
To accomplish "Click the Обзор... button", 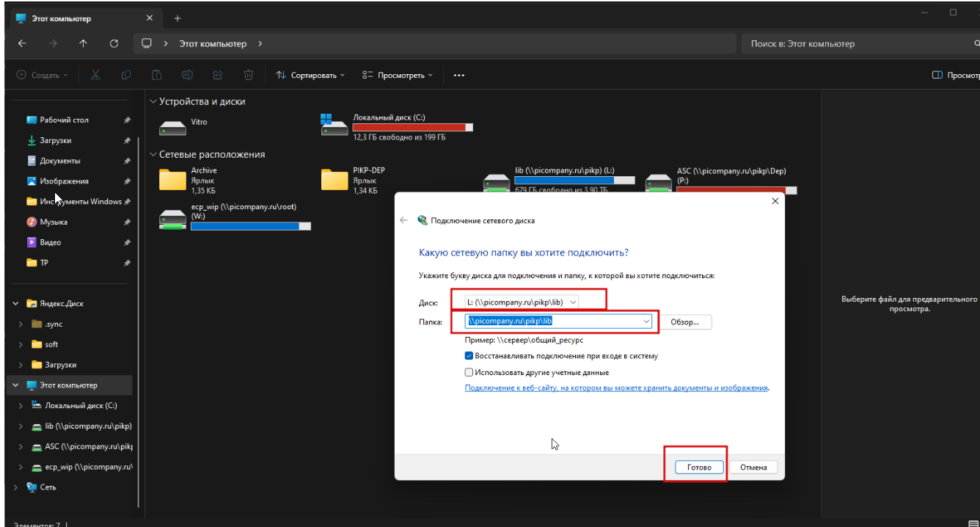I will click(x=687, y=321).
